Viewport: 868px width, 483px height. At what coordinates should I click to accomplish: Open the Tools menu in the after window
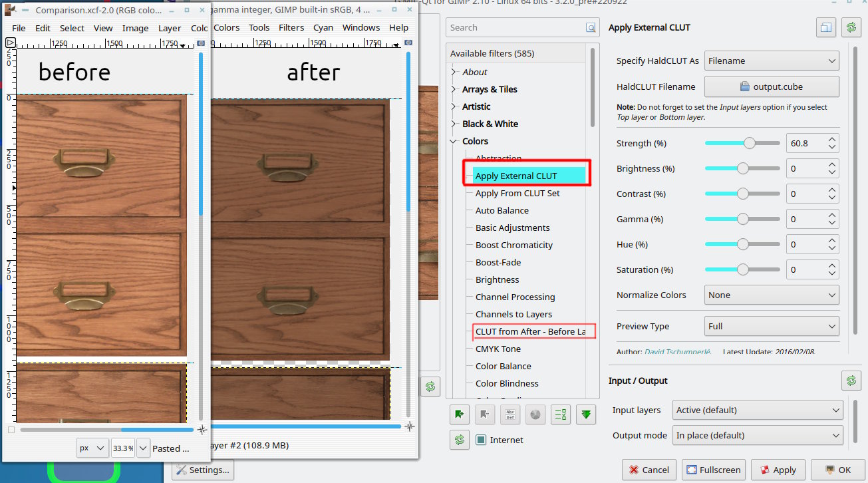[259, 27]
